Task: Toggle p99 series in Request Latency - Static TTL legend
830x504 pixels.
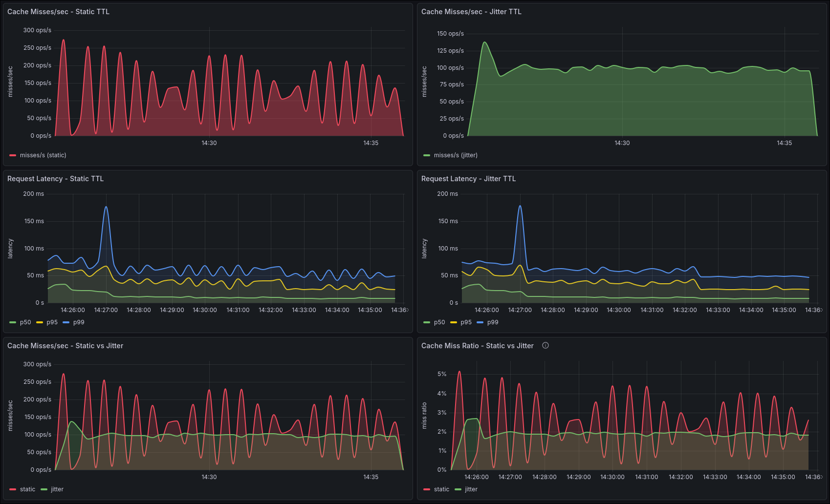Action: (79, 322)
